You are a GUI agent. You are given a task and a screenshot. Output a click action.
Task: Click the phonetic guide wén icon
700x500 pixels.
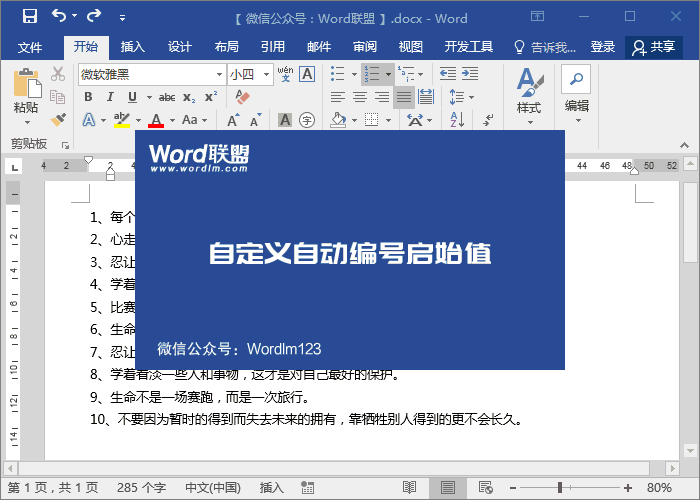[x=285, y=74]
